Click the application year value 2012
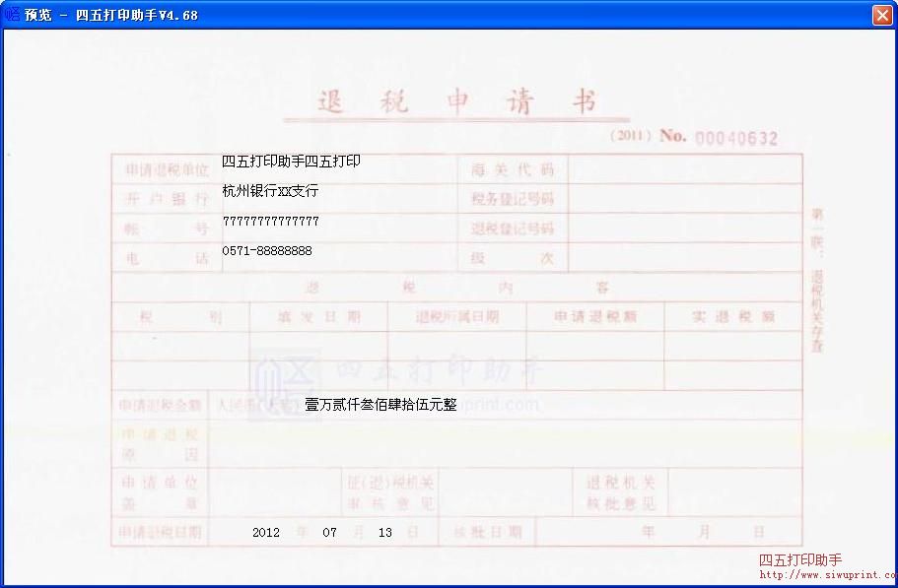The width and height of the screenshot is (898, 588). [x=266, y=533]
